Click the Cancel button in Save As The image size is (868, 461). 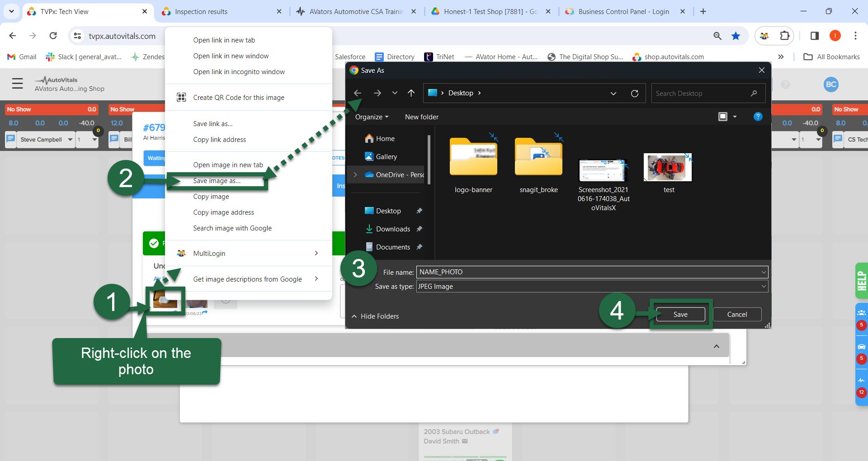point(736,315)
